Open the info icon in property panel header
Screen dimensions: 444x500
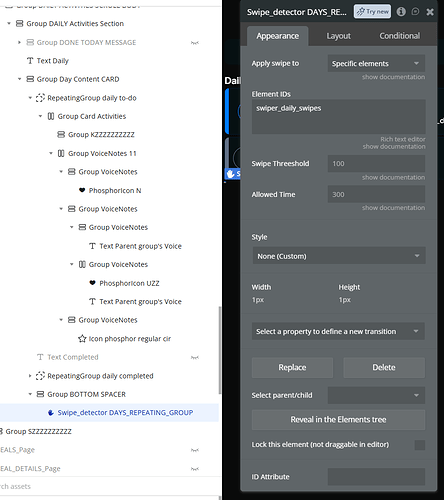(401, 12)
